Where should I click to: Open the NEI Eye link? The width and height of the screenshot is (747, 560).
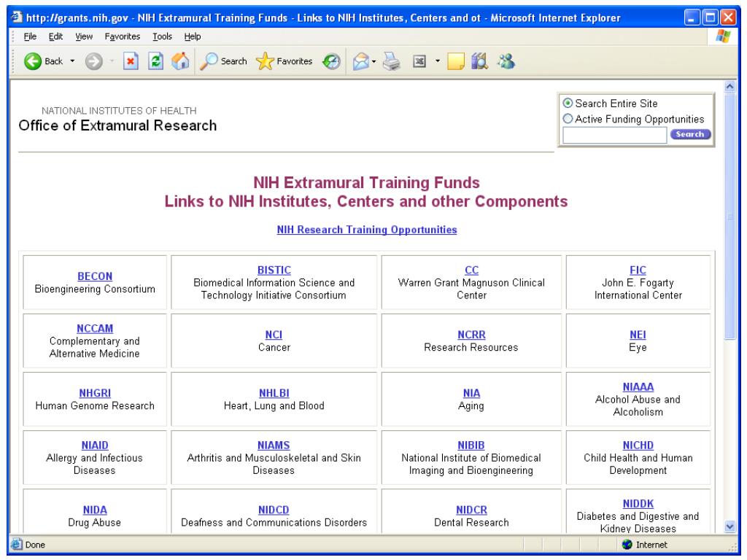(x=638, y=335)
